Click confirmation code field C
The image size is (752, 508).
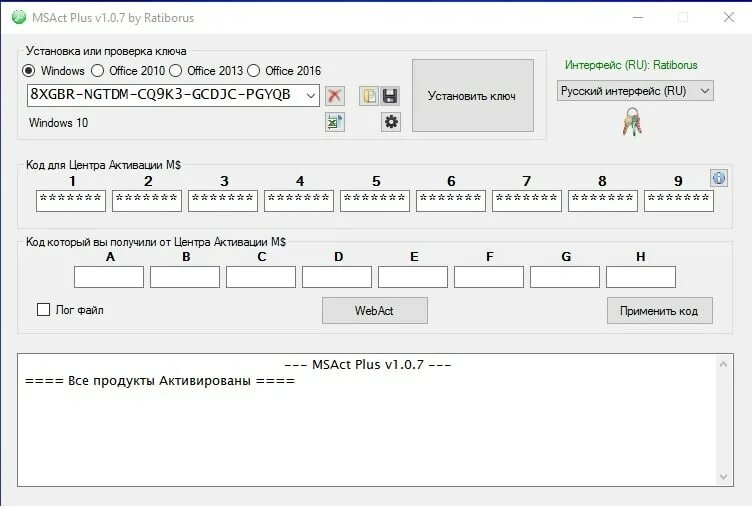coord(261,277)
